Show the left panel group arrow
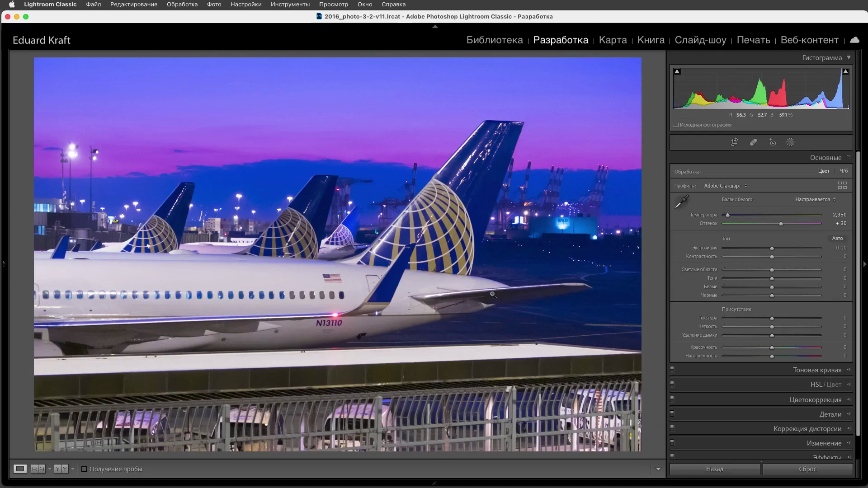Image resolution: width=868 pixels, height=488 pixels. coord(4,264)
